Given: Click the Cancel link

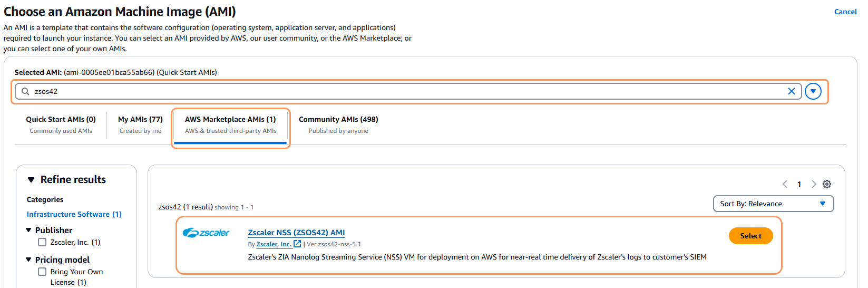Looking at the screenshot, I should [x=845, y=12].
